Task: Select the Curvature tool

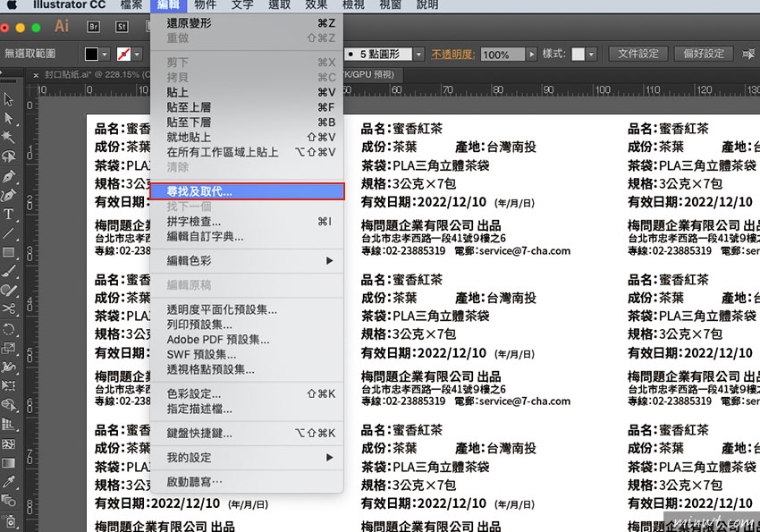Action: (8, 195)
